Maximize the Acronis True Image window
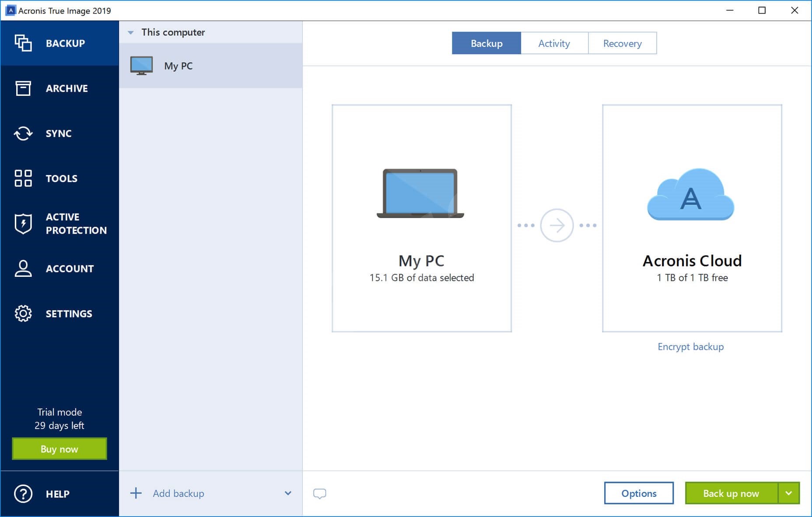 (762, 10)
